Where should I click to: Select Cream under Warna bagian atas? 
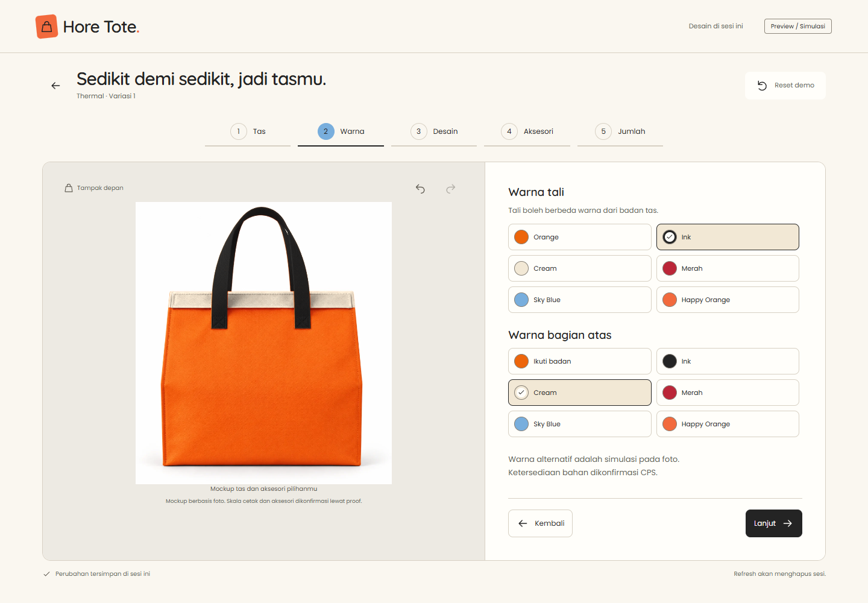(580, 393)
